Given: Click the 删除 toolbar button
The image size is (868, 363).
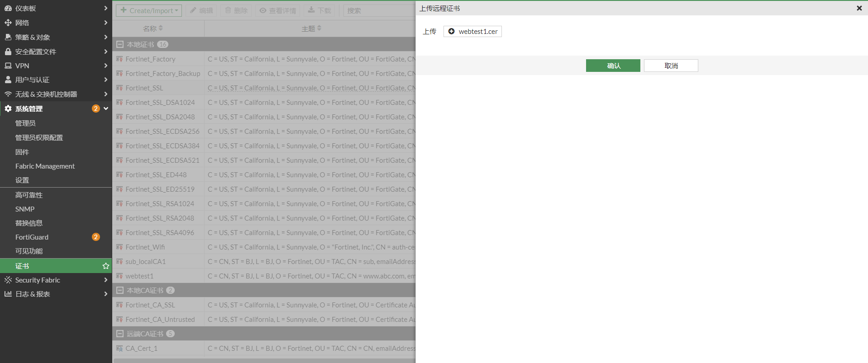Looking at the screenshot, I should point(236,10).
